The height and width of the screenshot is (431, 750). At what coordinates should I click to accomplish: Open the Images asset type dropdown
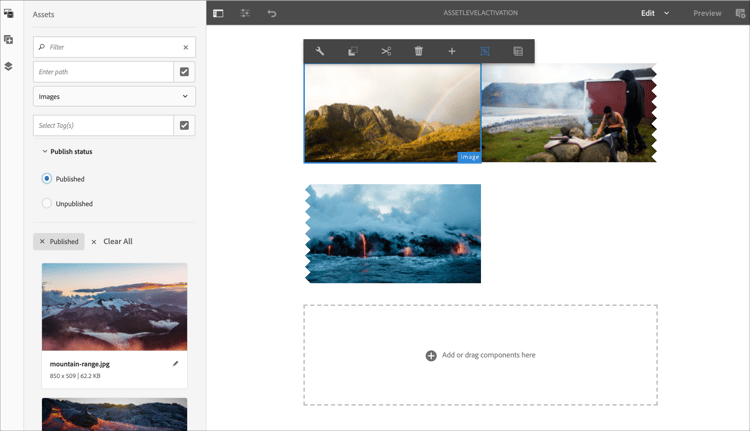[x=114, y=96]
